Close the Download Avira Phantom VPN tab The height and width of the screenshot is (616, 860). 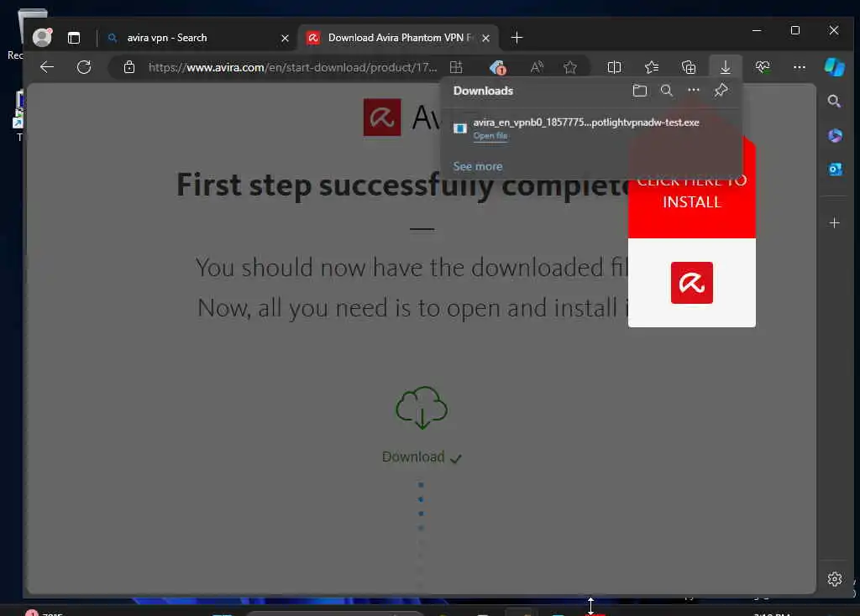485,39
